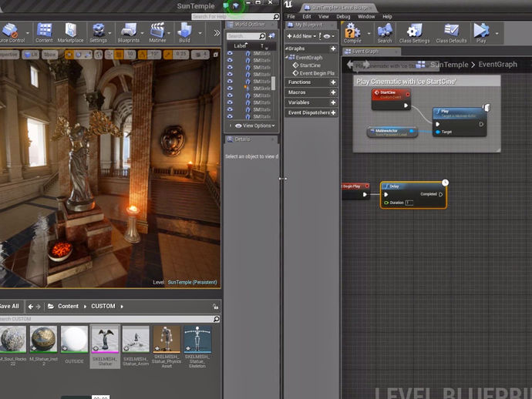The height and width of the screenshot is (399, 532).
Task: Compile the level blueprint
Action: (x=352, y=33)
